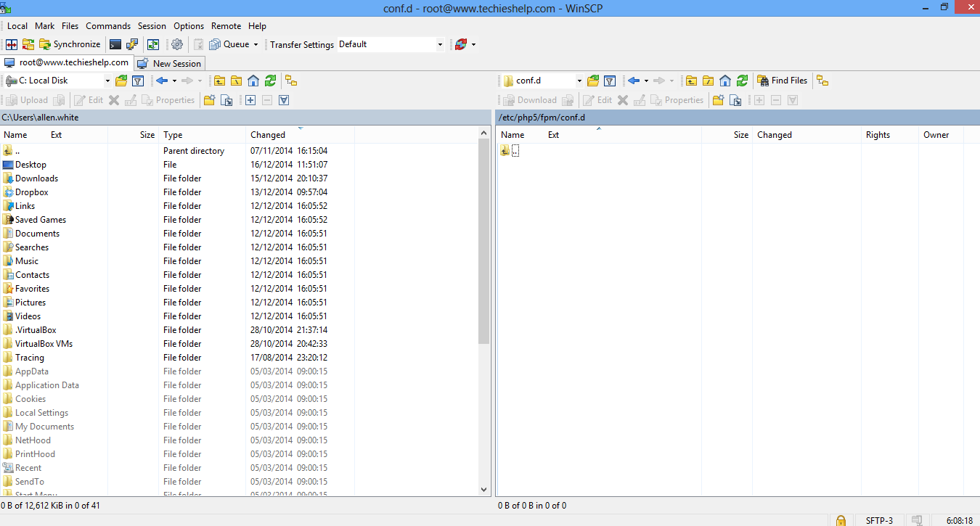Open the New Session tab
The width and height of the screenshot is (980, 526).
170,63
